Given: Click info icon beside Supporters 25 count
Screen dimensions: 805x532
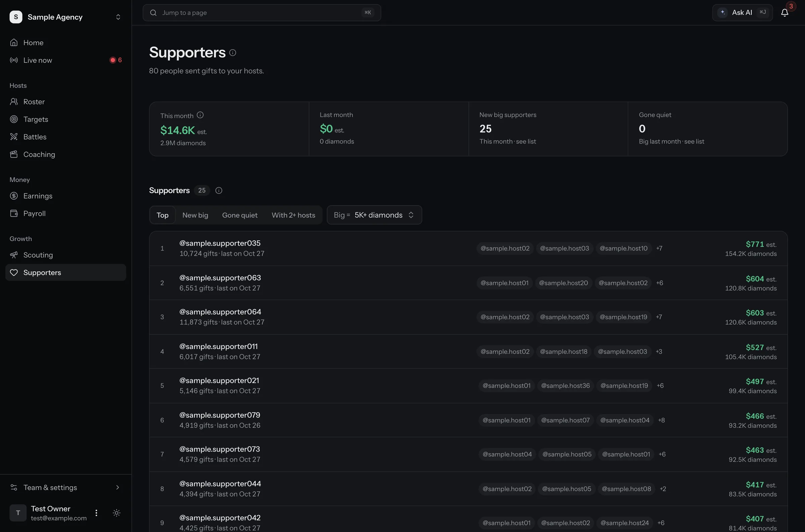Looking at the screenshot, I should tap(219, 190).
